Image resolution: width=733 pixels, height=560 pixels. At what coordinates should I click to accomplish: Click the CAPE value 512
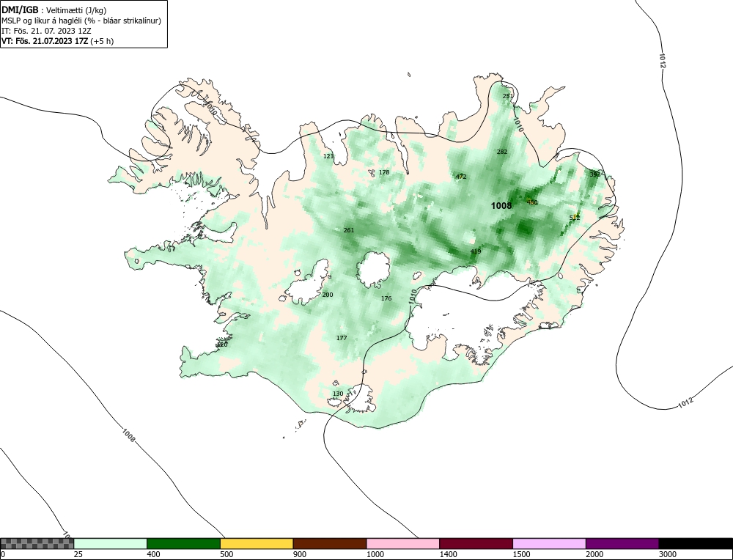click(x=575, y=218)
